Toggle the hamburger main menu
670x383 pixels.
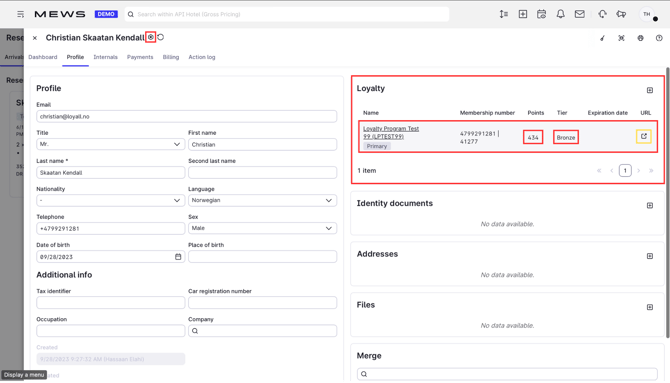(20, 14)
